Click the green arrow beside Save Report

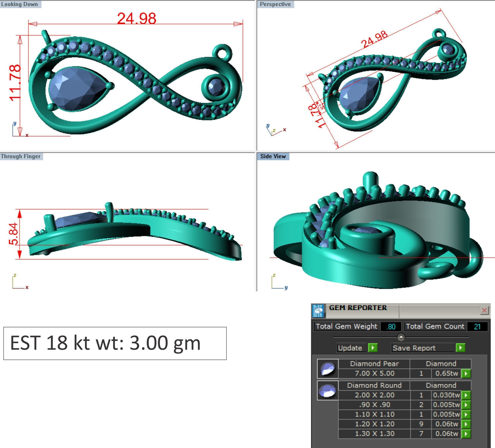(x=460, y=348)
